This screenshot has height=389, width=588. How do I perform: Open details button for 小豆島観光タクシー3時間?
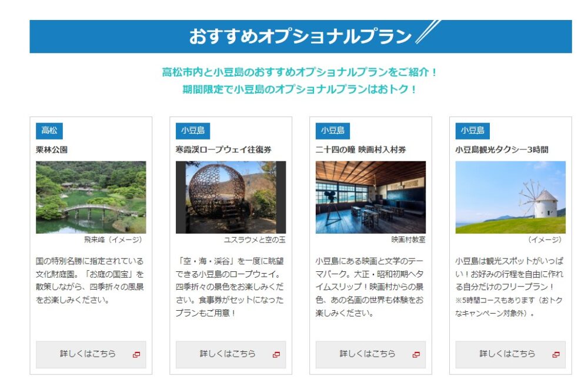click(x=510, y=354)
